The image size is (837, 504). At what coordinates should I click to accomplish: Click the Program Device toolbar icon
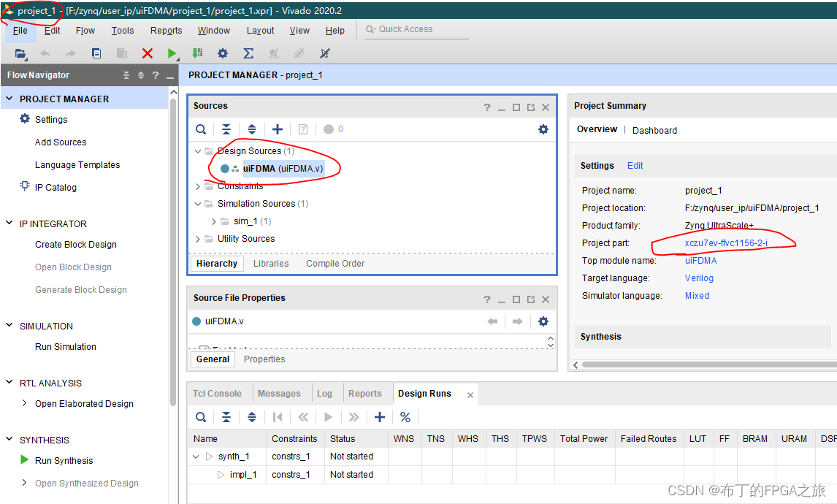[197, 53]
